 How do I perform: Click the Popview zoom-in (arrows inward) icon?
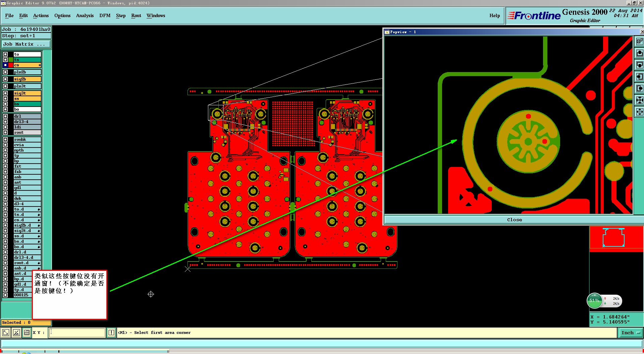640,100
